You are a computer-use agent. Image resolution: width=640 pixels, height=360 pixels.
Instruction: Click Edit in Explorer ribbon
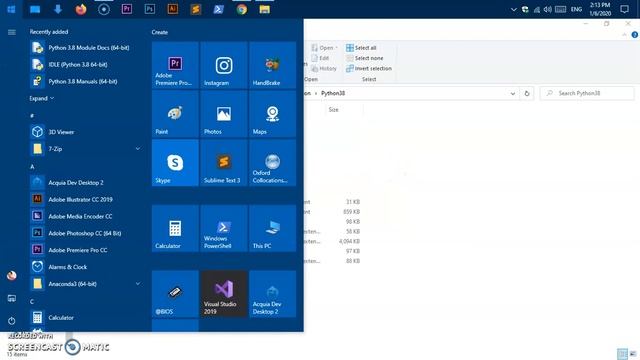(320, 58)
